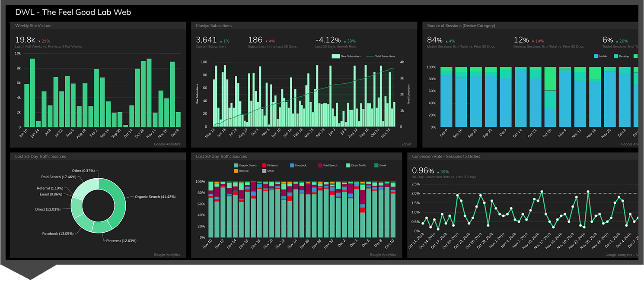Select the Facebook legend icon in Traffic Sources
Screen dimensions: 644x281
tap(292, 165)
